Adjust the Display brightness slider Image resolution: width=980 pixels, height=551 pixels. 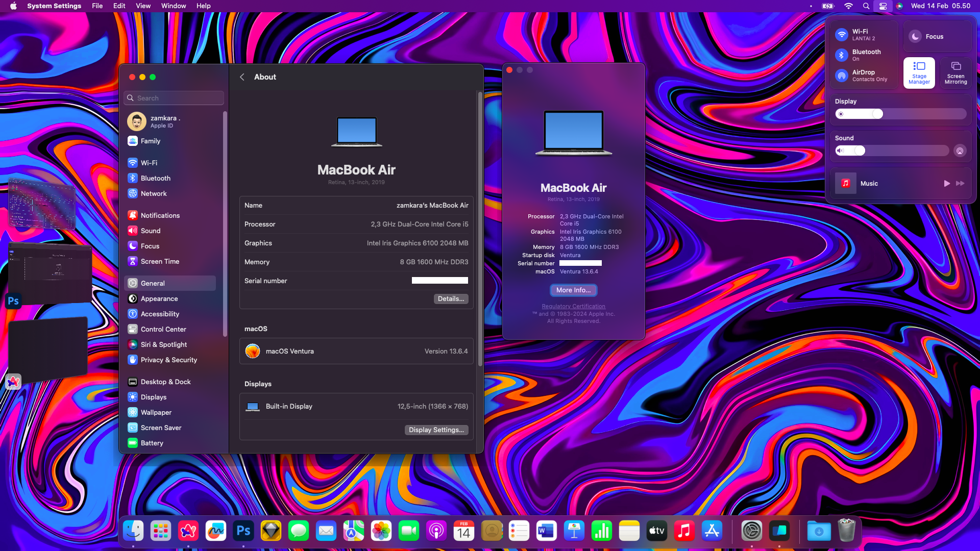[901, 114]
